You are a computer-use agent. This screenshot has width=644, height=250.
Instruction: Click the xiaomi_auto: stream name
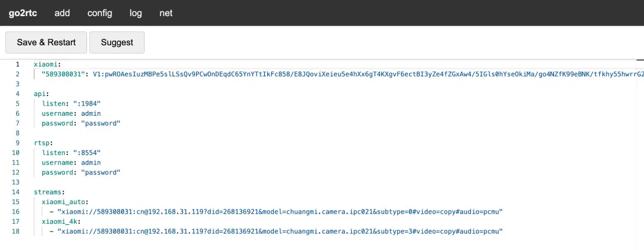point(65,202)
